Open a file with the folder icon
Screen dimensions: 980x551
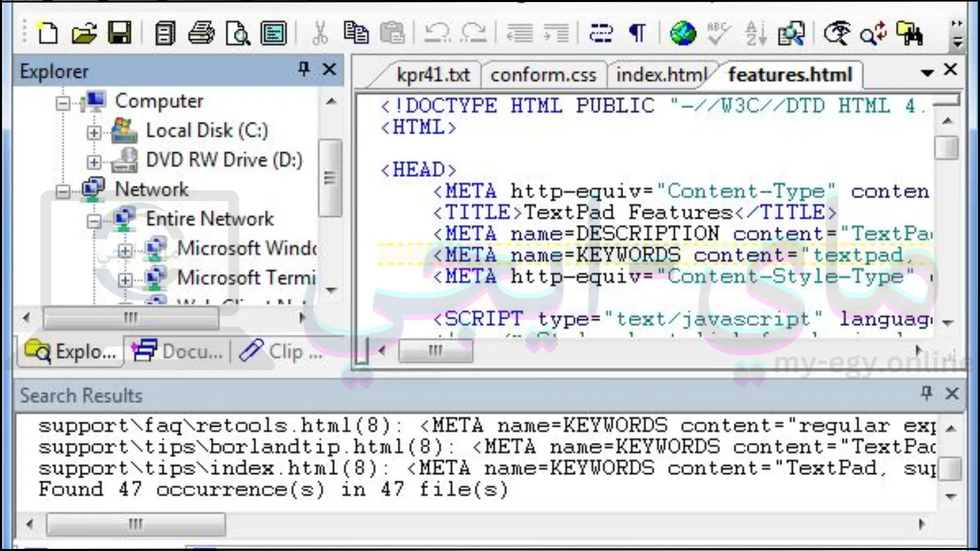click(84, 34)
